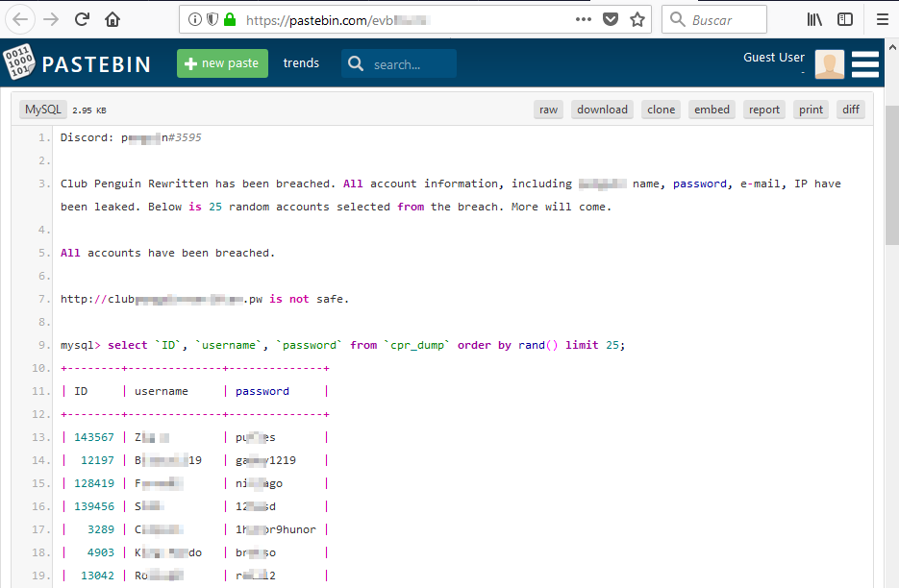The width and height of the screenshot is (899, 588).
Task: Toggle the Firefox sidebar icon
Action: point(845,19)
